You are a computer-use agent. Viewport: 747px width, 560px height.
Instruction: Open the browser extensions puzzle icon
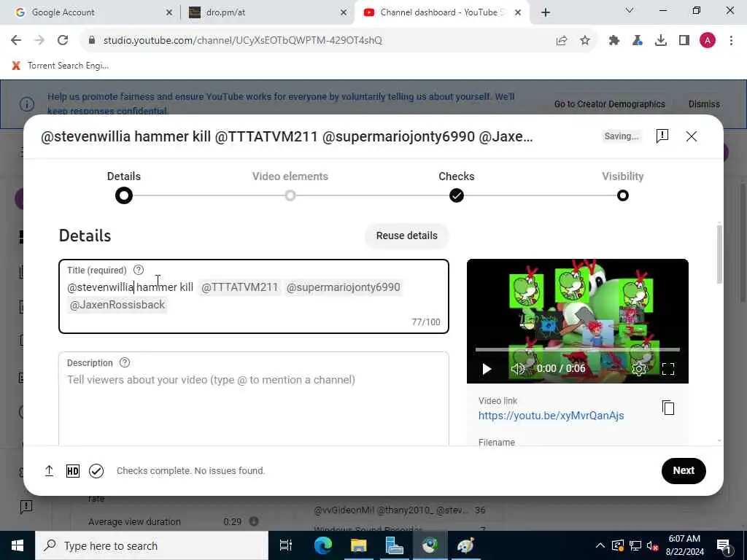tap(614, 41)
